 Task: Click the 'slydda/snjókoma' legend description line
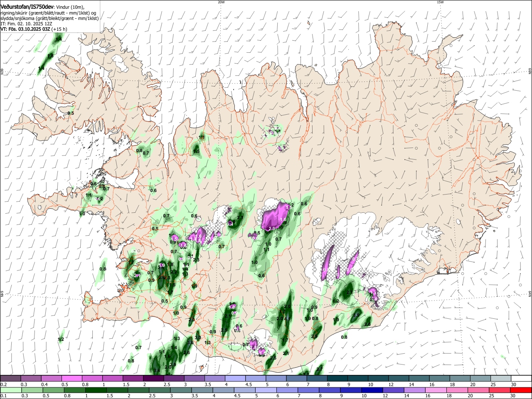coord(49,18)
